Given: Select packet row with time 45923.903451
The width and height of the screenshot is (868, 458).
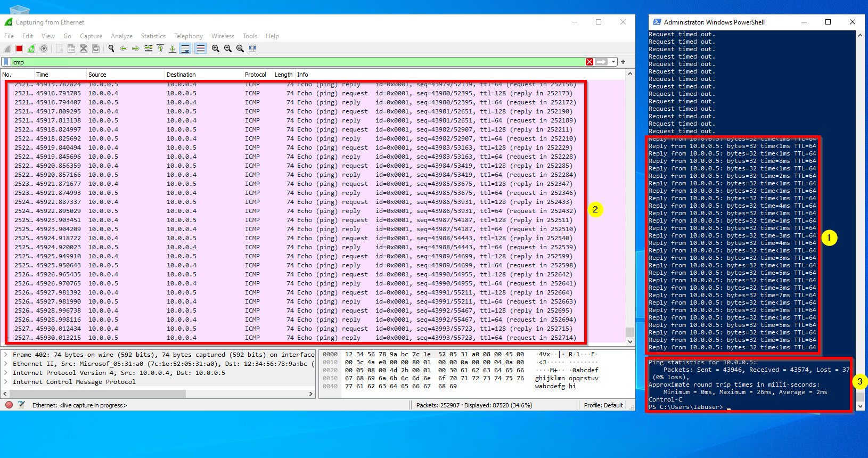Looking at the screenshot, I should pyautogui.click(x=313, y=220).
